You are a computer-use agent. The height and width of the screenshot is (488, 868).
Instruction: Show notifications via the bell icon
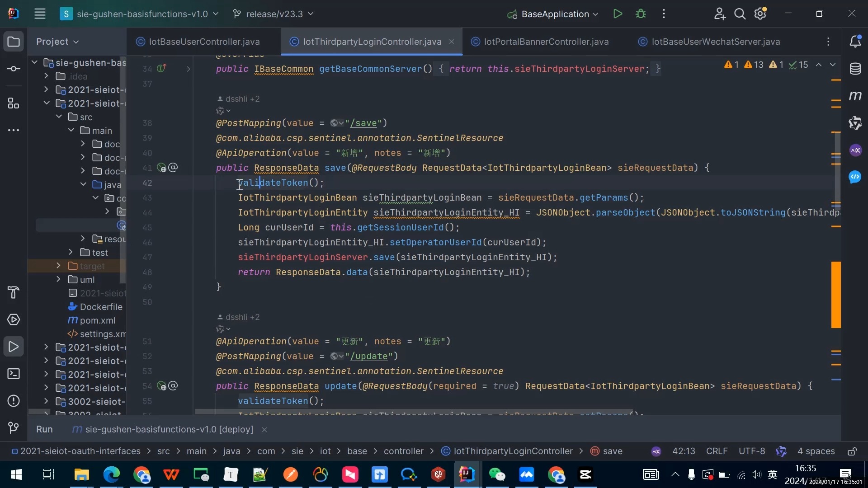(855, 42)
